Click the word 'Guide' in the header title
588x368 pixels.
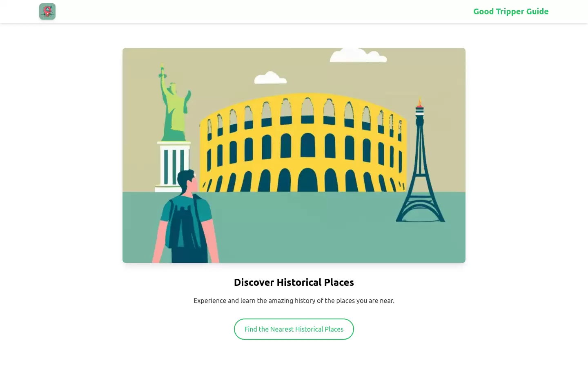click(x=537, y=11)
